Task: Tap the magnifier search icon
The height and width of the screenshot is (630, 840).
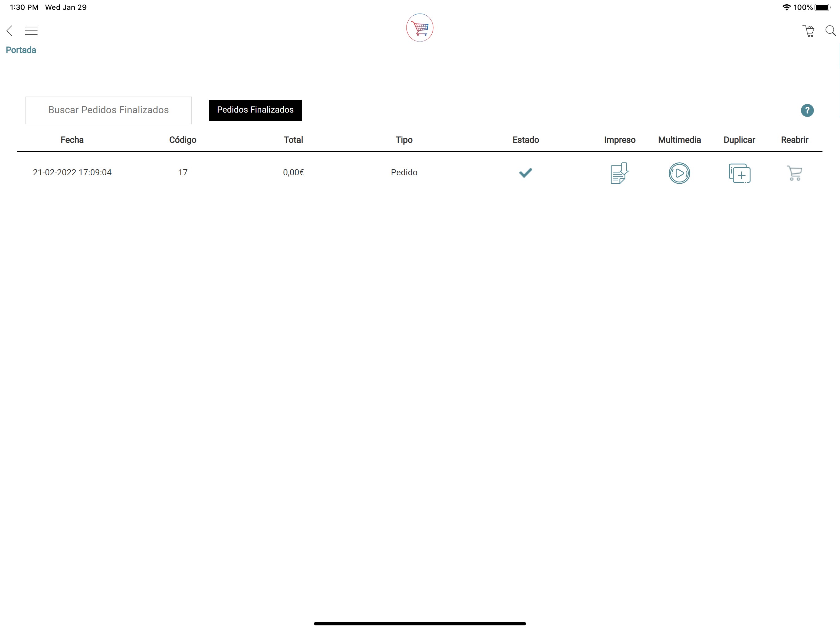Action: coord(830,31)
